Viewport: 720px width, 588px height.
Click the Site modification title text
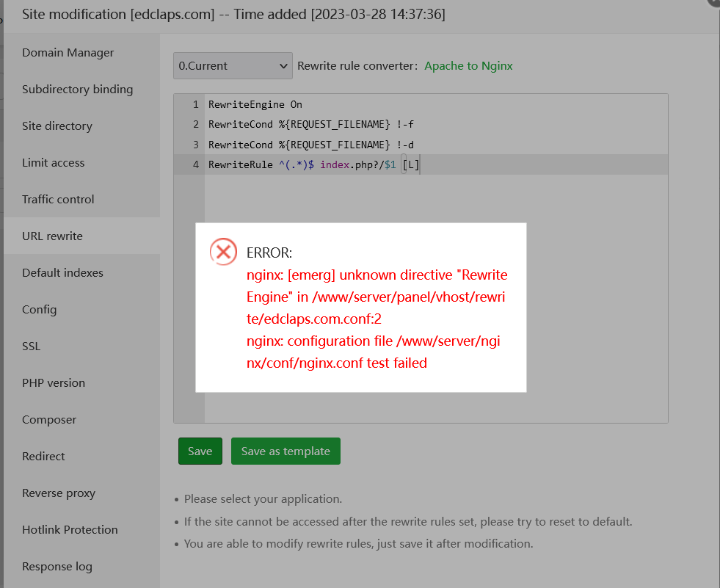coord(233,14)
